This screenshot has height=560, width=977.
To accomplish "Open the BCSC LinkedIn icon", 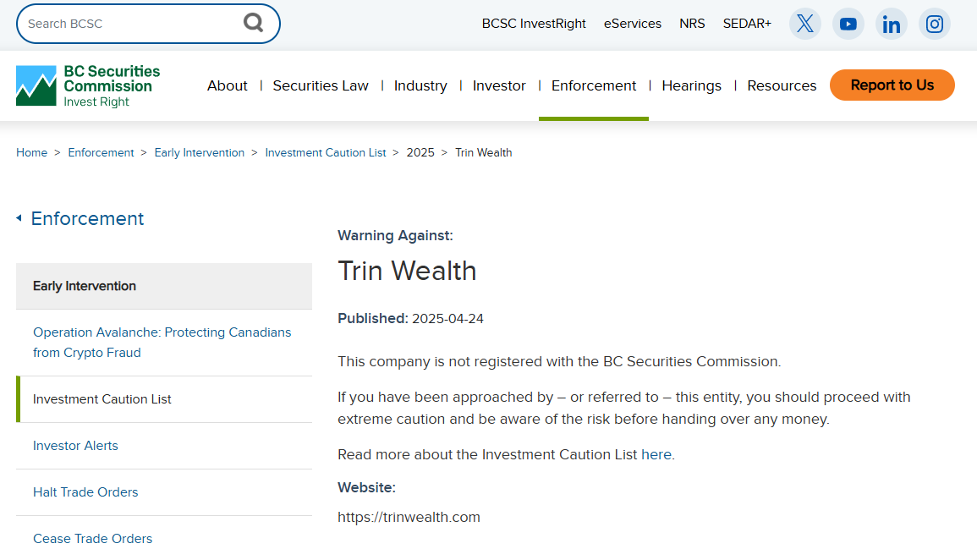I will click(892, 24).
